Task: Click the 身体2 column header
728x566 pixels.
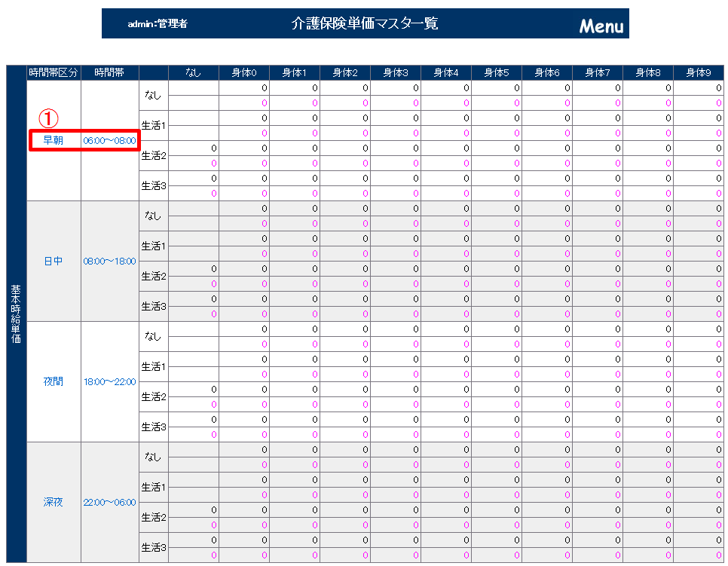Action: tap(345, 73)
